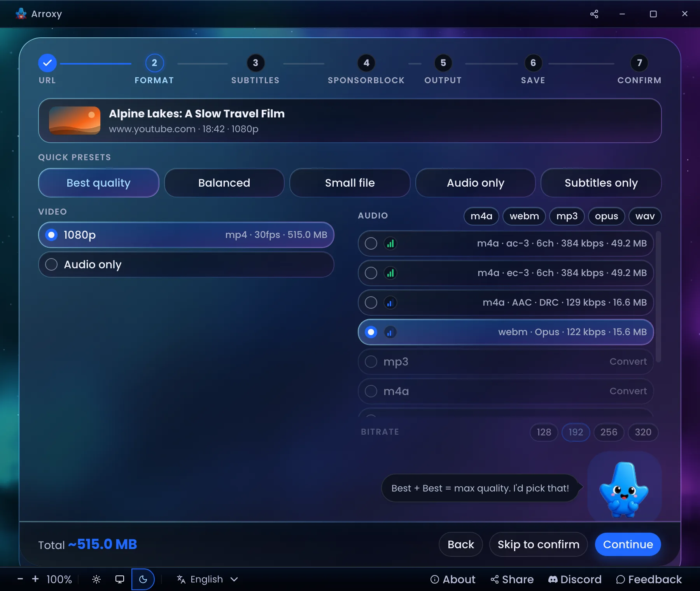Select the m4a ec-3 384 kbps audio
Screen dimensions: 700x591
[x=506, y=273]
